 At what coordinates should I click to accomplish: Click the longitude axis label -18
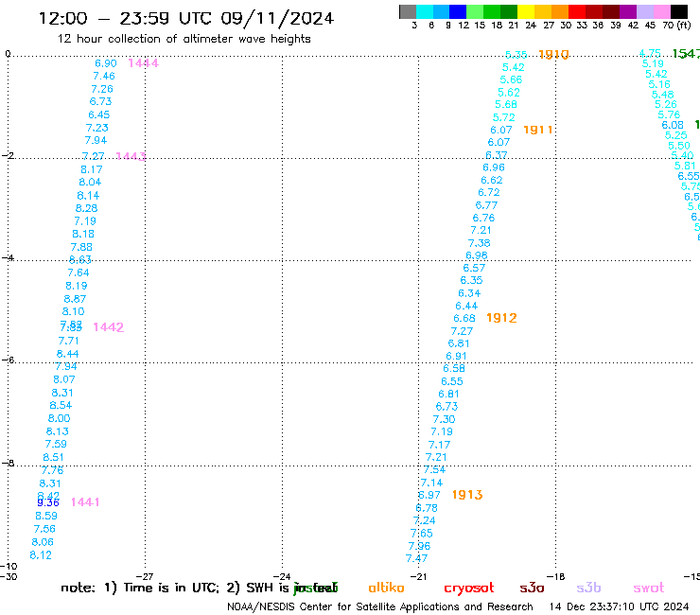tap(556, 576)
